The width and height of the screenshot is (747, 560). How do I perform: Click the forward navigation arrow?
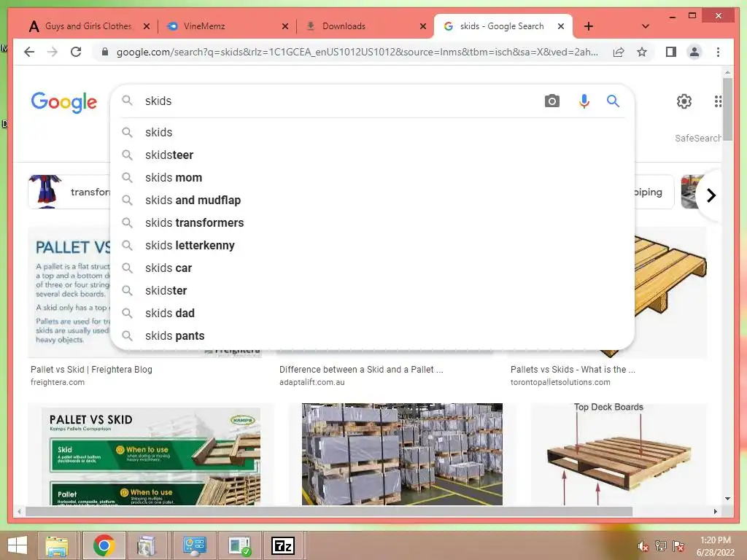tap(53, 52)
